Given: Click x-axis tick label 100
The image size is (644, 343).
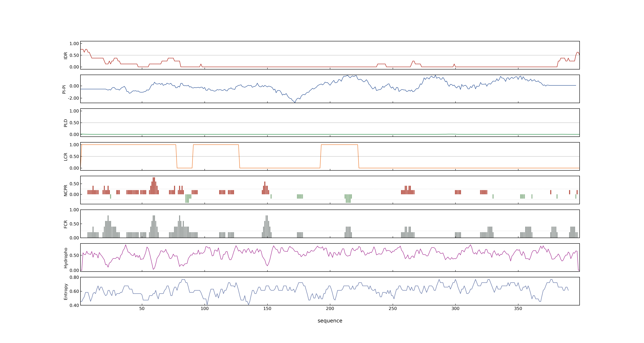Looking at the screenshot, I should 205,309.
